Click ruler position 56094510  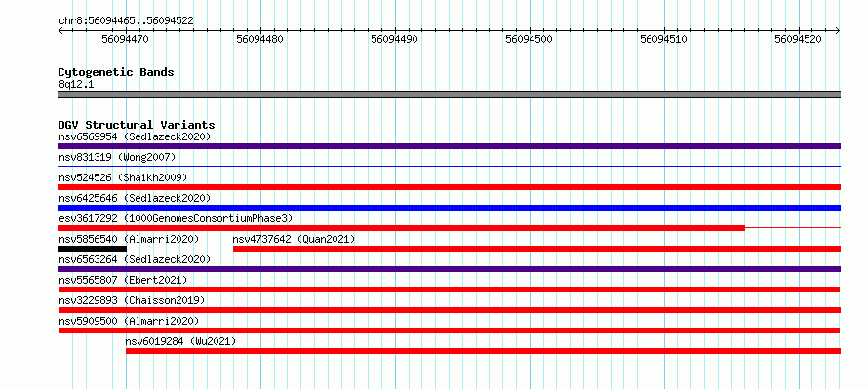click(x=664, y=39)
